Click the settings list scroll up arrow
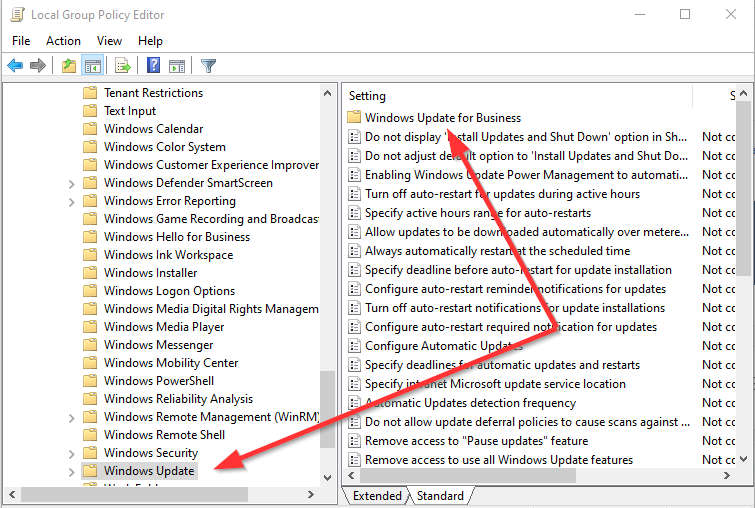Viewport: 755px width, 508px height. pos(743,93)
